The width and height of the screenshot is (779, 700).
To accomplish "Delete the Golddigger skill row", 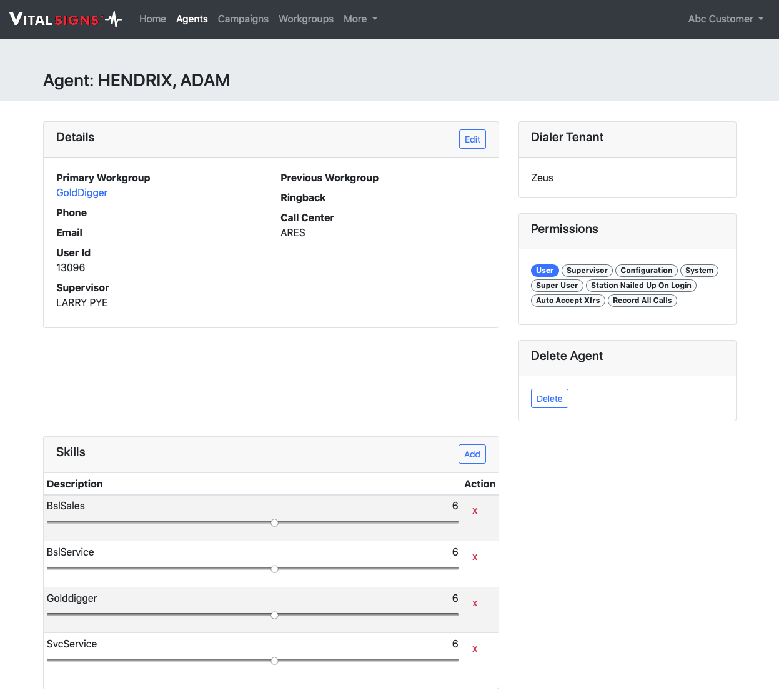I will (x=475, y=604).
